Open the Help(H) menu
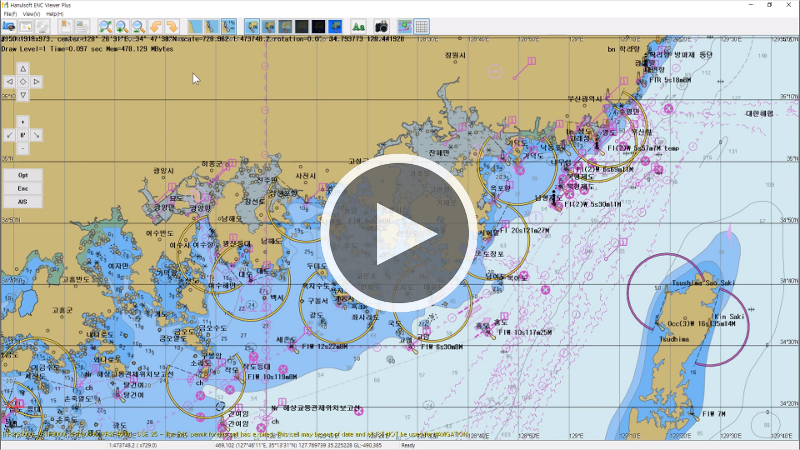Image resolution: width=800 pixels, height=450 pixels. coord(55,14)
